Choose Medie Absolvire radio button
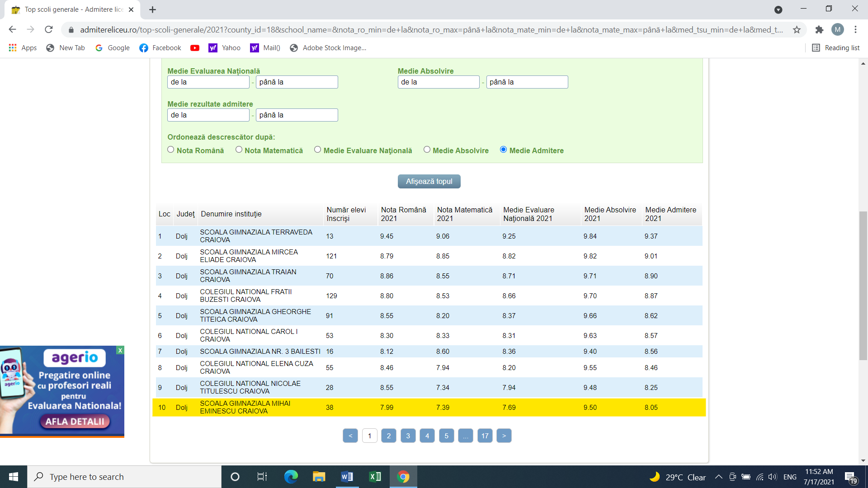The height and width of the screenshot is (488, 868). 427,150
